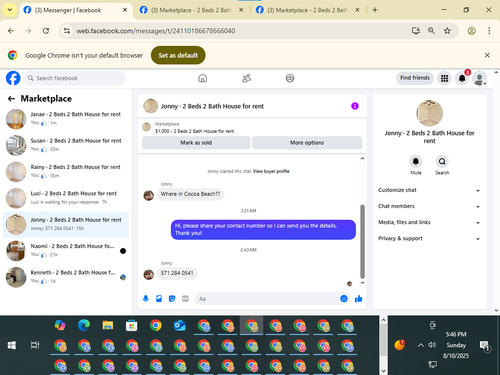This screenshot has height=375, width=500.
Task: Bookmark this page with star icon
Action: pyautogui.click(x=447, y=31)
